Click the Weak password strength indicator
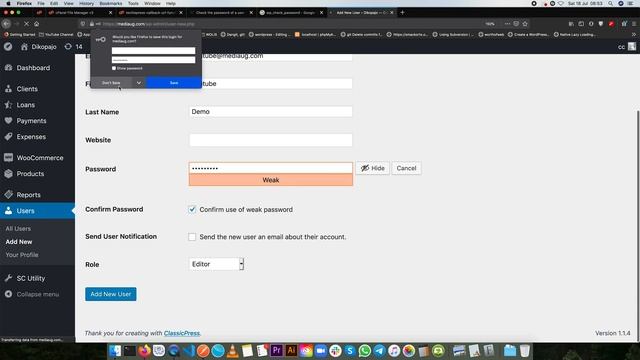Screen dimensions: 640x360 point(271,180)
